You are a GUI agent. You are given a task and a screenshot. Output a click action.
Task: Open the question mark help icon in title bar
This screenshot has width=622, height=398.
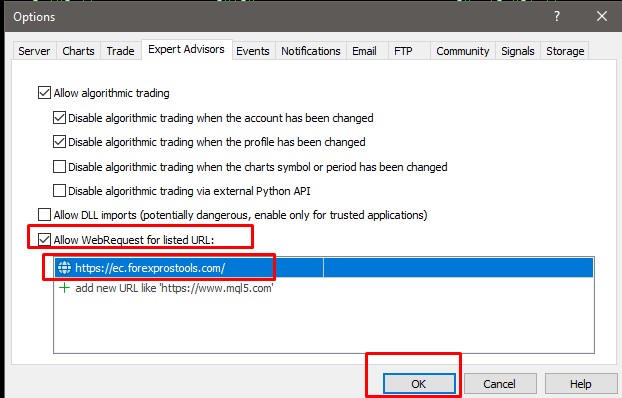tap(557, 16)
